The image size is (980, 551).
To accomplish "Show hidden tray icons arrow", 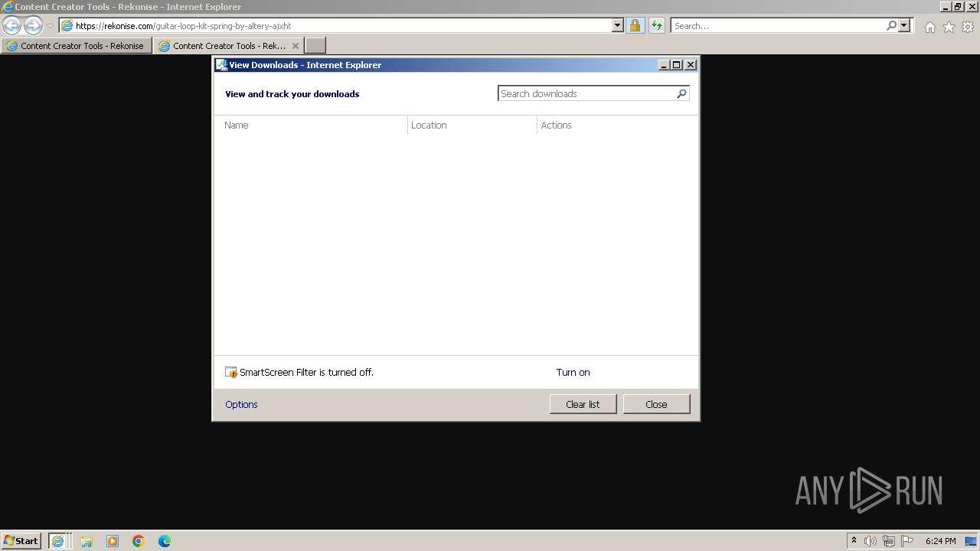I will pyautogui.click(x=854, y=541).
